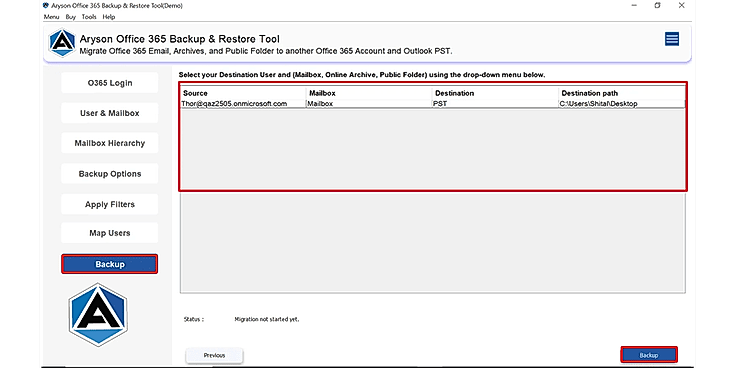Click the large Aryson logo in the sidebar
736x368 pixels.
click(x=98, y=314)
